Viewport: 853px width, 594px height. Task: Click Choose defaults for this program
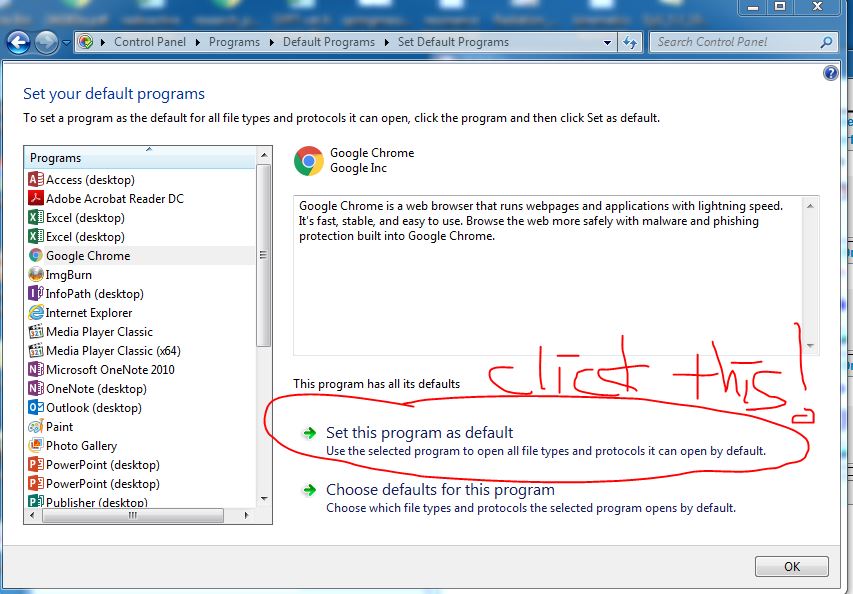point(440,490)
